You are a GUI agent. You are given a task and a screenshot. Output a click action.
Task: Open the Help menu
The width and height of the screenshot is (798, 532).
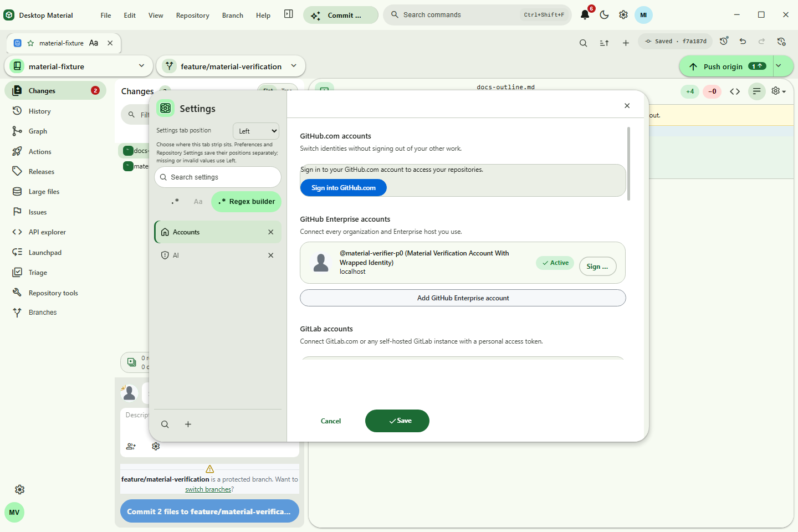(263, 15)
